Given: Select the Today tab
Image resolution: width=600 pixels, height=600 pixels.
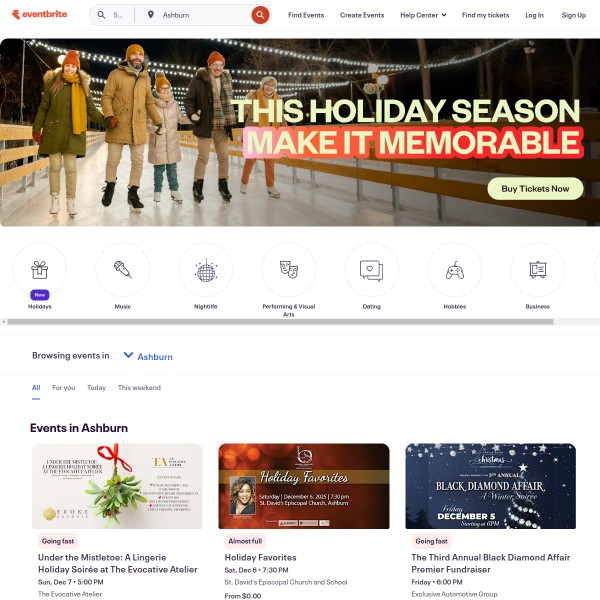Looking at the screenshot, I should [96, 388].
